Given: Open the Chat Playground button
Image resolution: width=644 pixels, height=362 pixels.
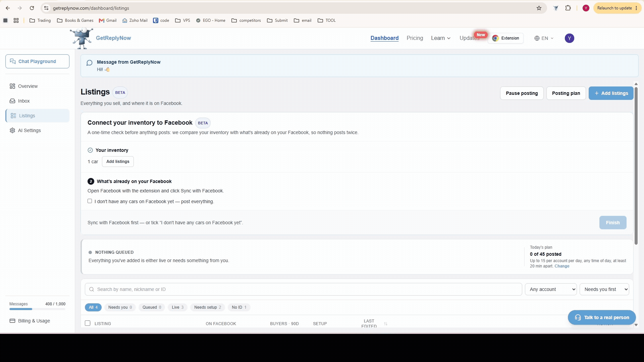Looking at the screenshot, I should pos(37,61).
